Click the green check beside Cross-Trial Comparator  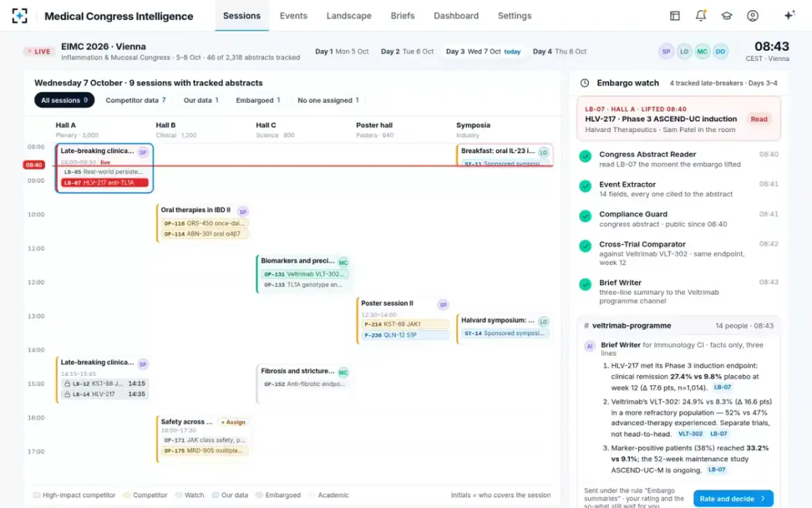pos(585,246)
